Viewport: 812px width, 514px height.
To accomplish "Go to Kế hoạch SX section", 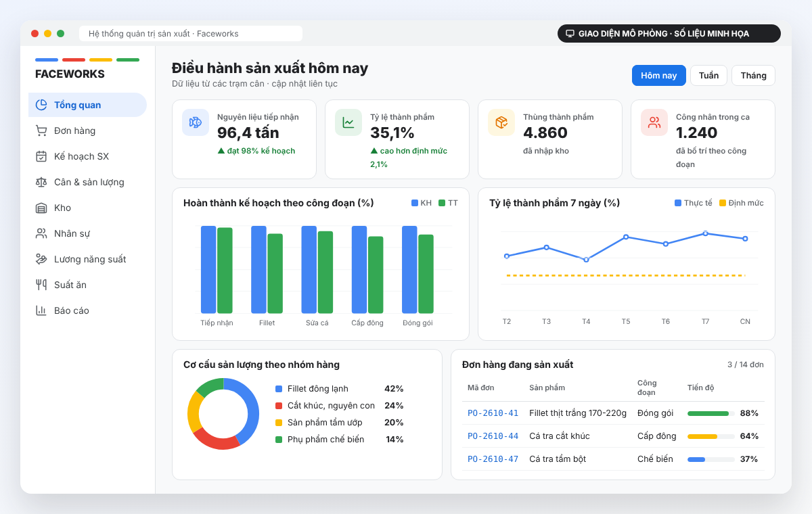I will [x=87, y=156].
